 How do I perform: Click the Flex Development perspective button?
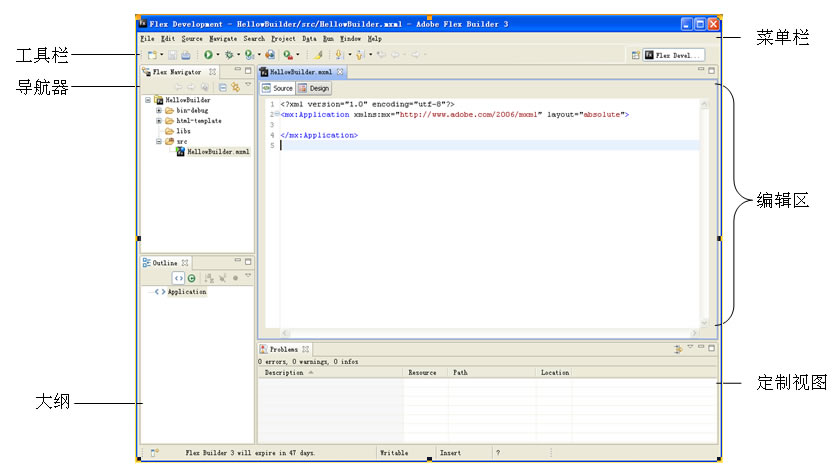[673, 55]
